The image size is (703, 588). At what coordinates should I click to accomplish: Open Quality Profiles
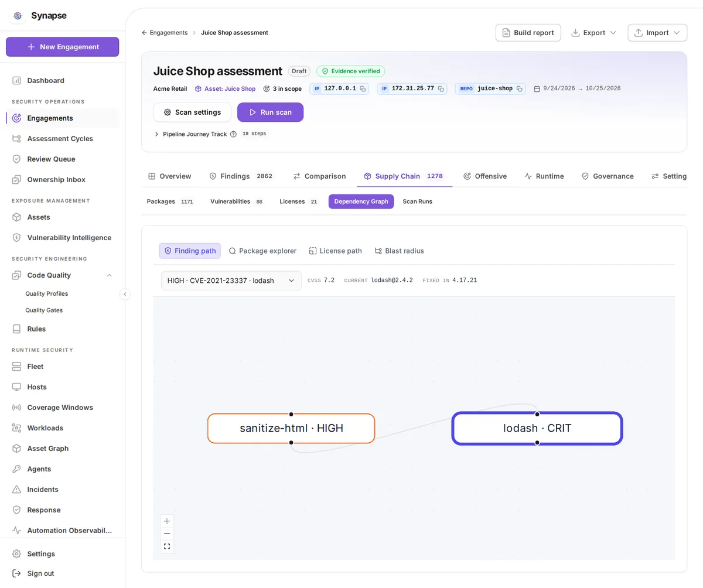(47, 293)
